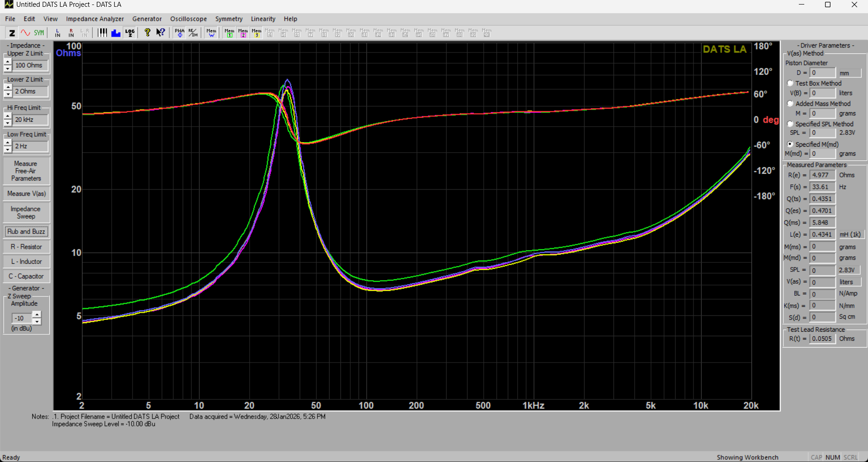Toggle the LOG Z scale icon
The width and height of the screenshot is (868, 462).
[x=130, y=33]
